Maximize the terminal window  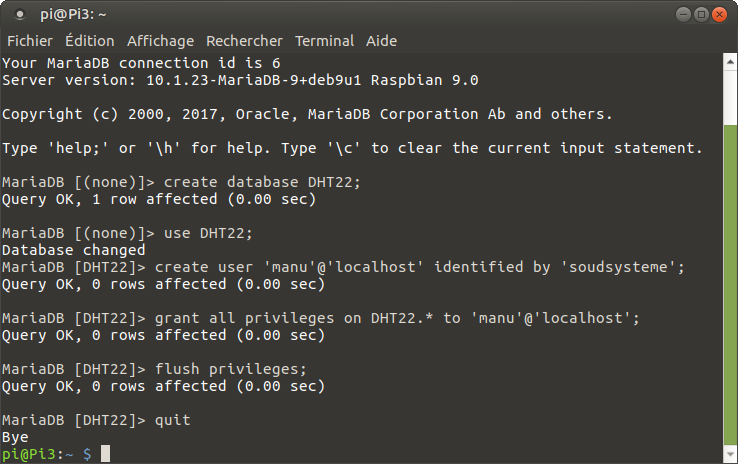coord(702,14)
